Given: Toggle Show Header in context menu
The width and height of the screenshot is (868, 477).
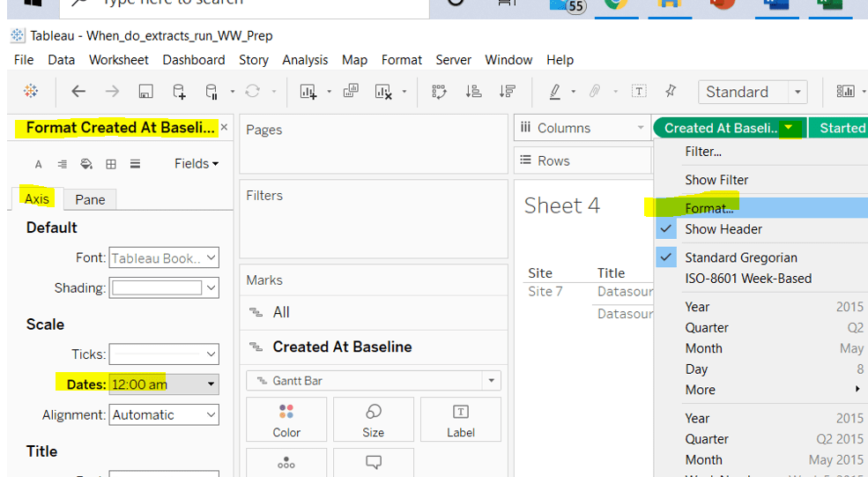Looking at the screenshot, I should pyautogui.click(x=723, y=229).
